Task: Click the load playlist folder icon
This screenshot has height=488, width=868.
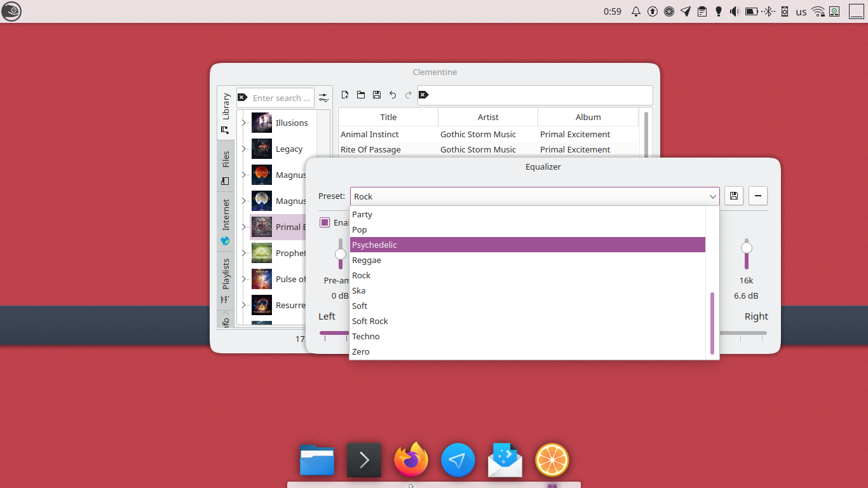Action: (361, 95)
